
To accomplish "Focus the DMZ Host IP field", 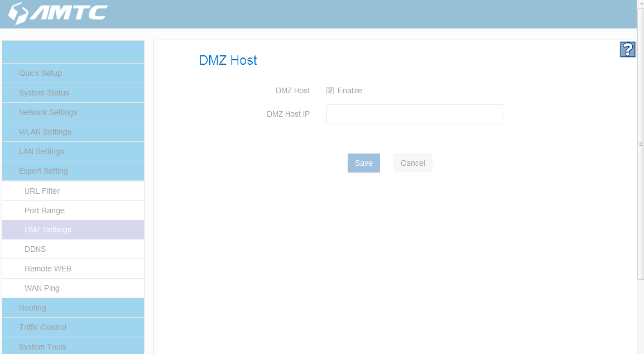I will click(415, 114).
